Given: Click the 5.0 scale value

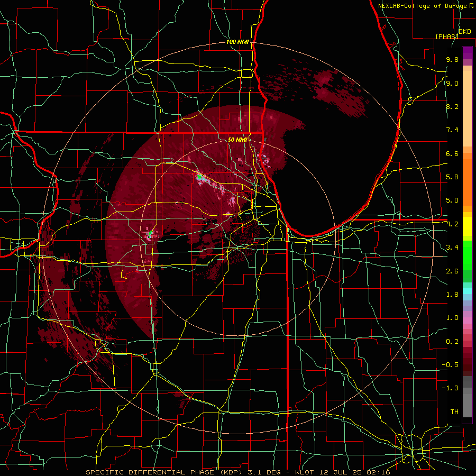Looking at the screenshot, I should (x=452, y=200).
